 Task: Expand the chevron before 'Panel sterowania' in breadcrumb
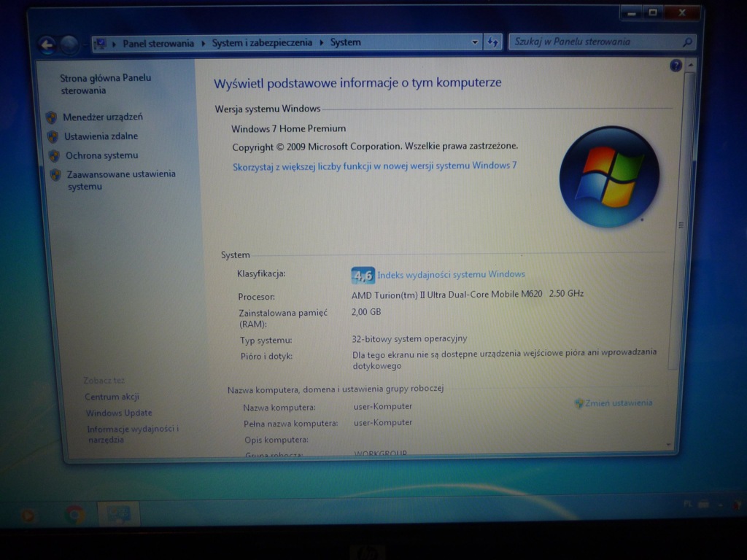(114, 44)
